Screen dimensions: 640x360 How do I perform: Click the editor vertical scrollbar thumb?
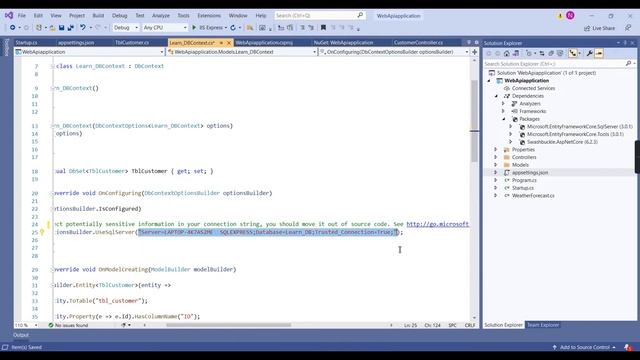[474, 121]
